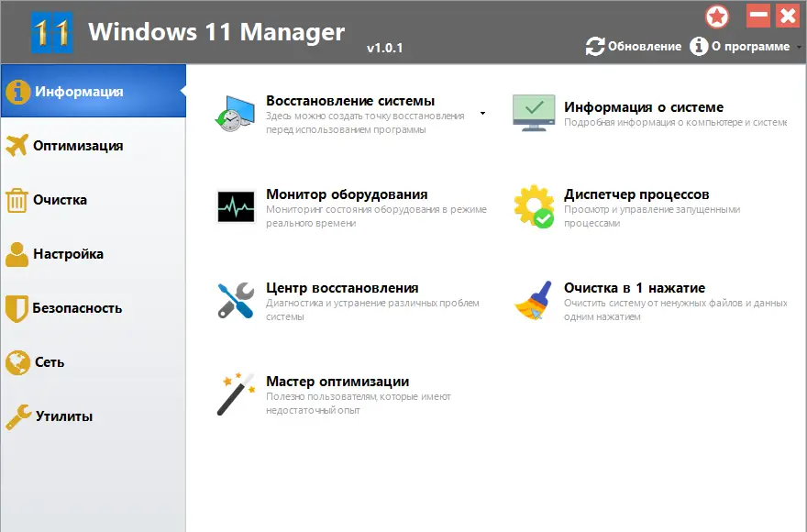Launch Диспетчер процессов
Viewport: 807px width, 532px height.
(636, 194)
